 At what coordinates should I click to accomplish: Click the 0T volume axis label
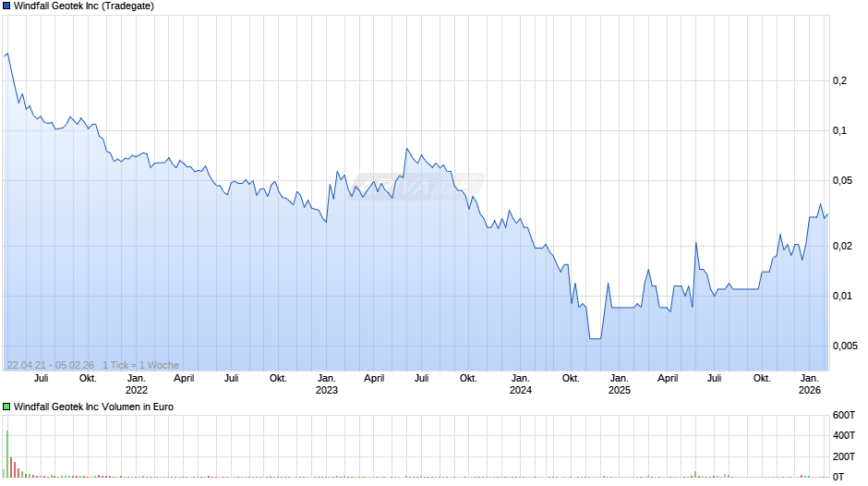coord(838,477)
